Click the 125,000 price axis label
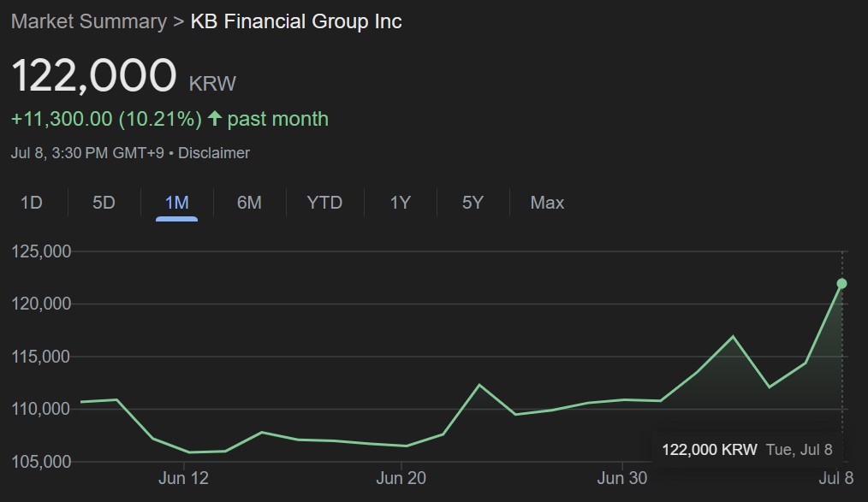Image resolution: width=868 pixels, height=502 pixels. pos(40,251)
